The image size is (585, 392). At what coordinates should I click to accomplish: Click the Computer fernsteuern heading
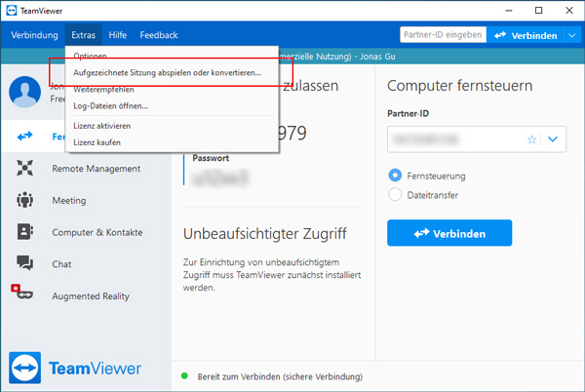(x=459, y=86)
